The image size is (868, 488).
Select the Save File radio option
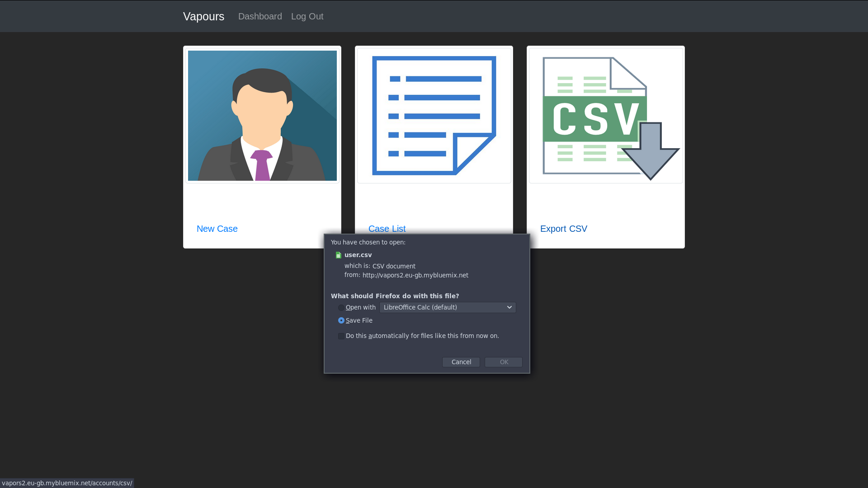[341, 320]
